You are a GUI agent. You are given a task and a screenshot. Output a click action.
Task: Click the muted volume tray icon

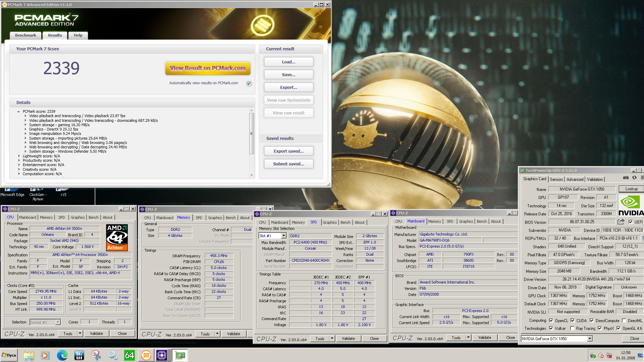click(601, 356)
